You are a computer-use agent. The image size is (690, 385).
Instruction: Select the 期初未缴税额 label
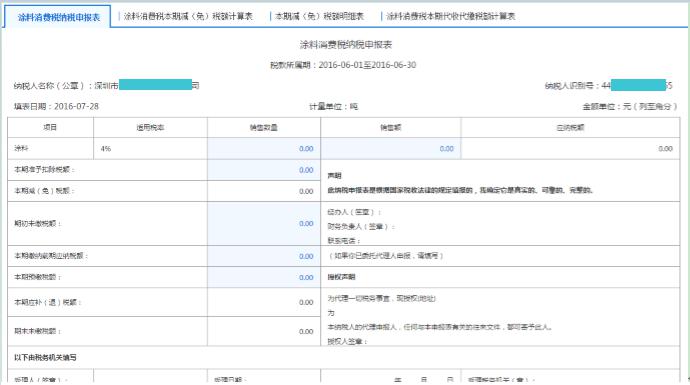38,224
